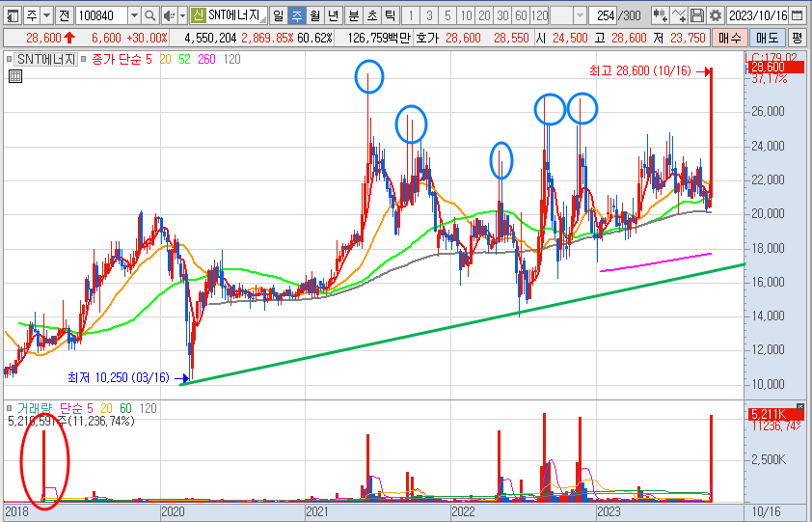Image resolution: width=812 pixels, height=522 pixels.
Task: Open chart settings gear icon
Action: coord(716,16)
